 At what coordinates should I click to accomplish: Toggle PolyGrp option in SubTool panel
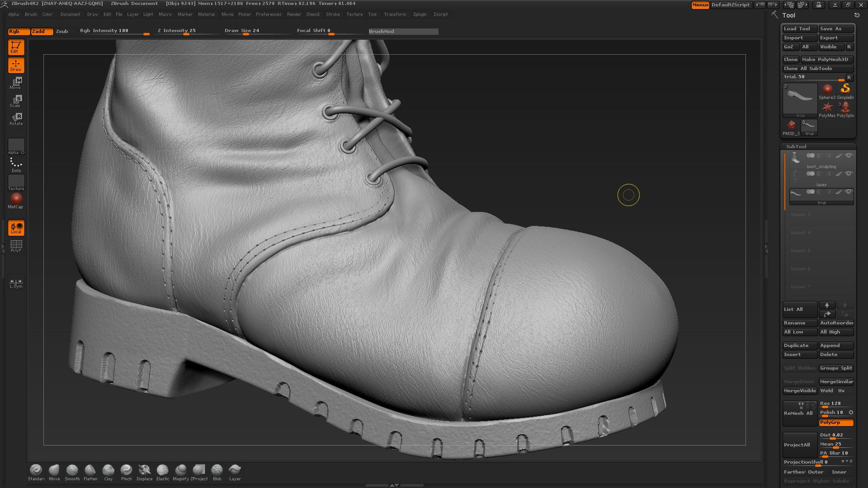(x=835, y=422)
